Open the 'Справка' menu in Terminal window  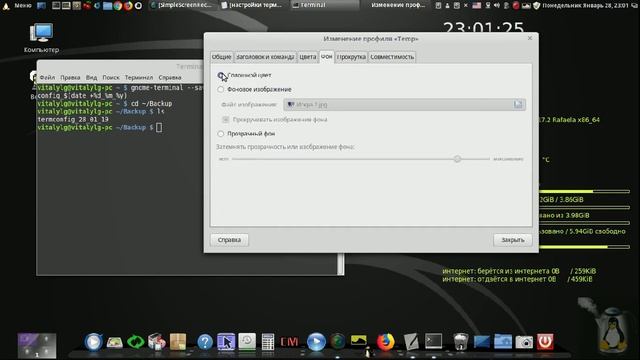(170, 77)
